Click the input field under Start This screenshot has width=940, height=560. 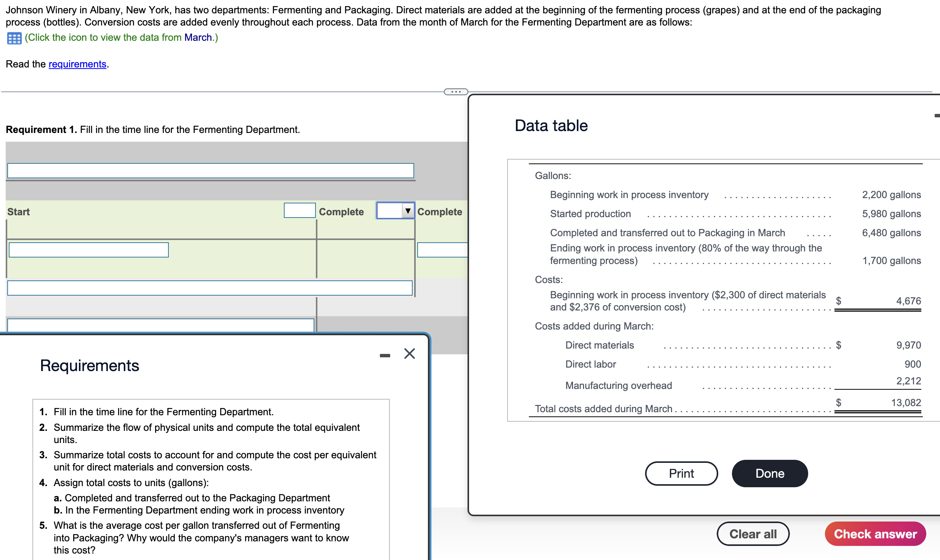tap(88, 250)
